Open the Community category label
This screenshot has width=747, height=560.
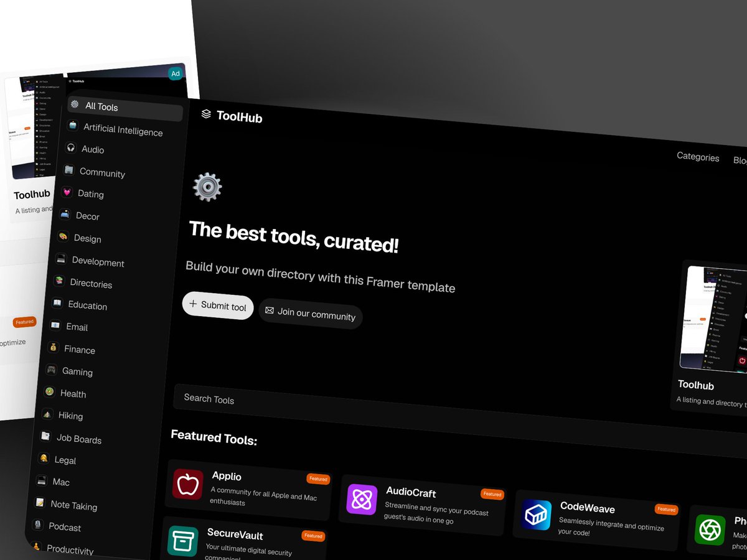pyautogui.click(x=102, y=173)
